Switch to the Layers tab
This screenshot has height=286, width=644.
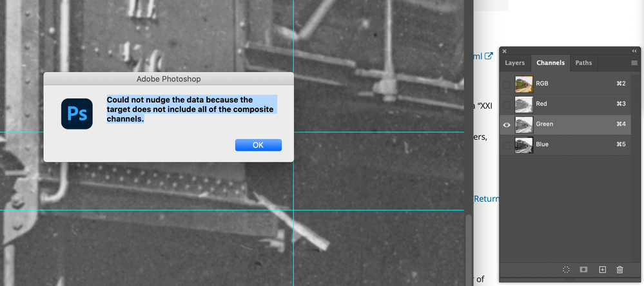(514, 62)
